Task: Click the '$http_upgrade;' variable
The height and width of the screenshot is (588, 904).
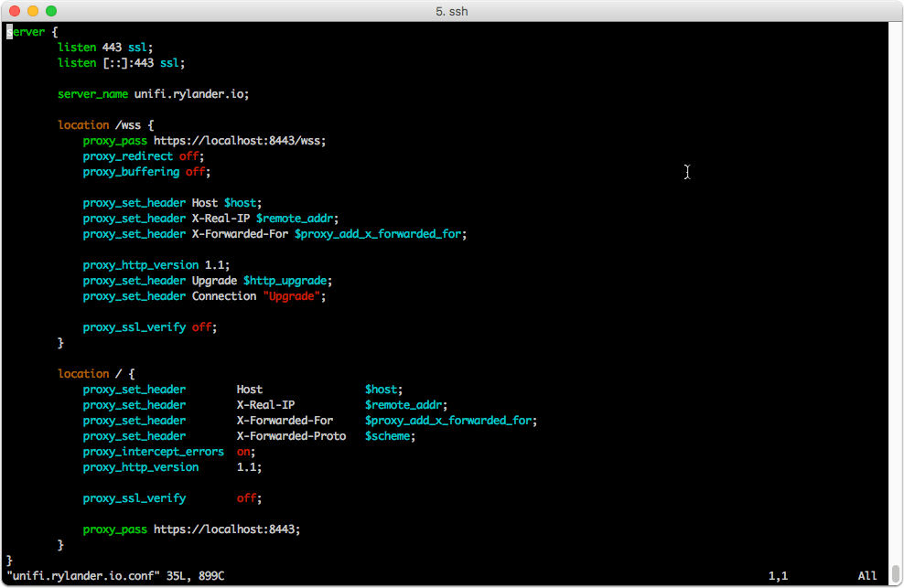Action: point(287,281)
